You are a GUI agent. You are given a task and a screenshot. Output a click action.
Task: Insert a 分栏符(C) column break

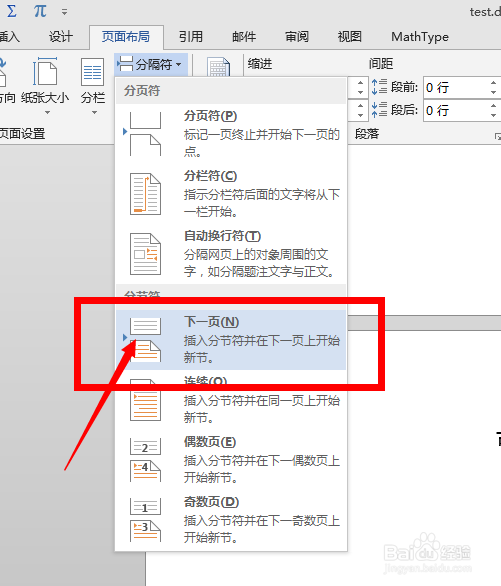click(231, 194)
